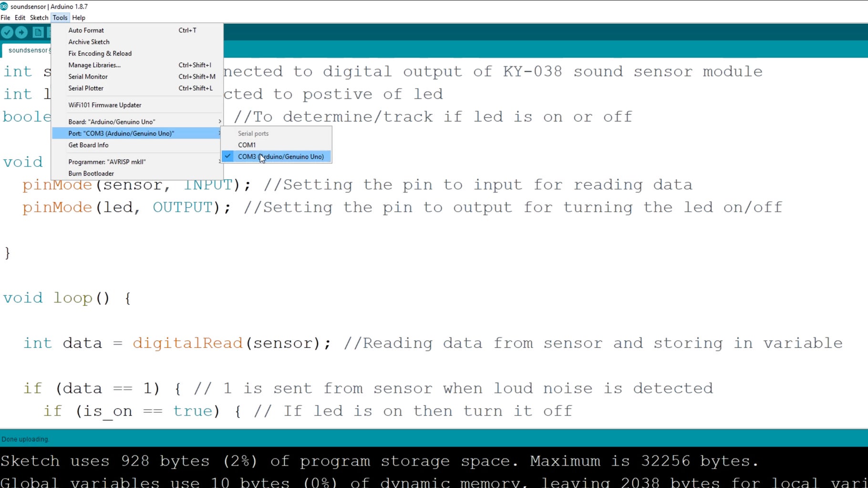
Task: Open the Edit menu
Action: [20, 18]
